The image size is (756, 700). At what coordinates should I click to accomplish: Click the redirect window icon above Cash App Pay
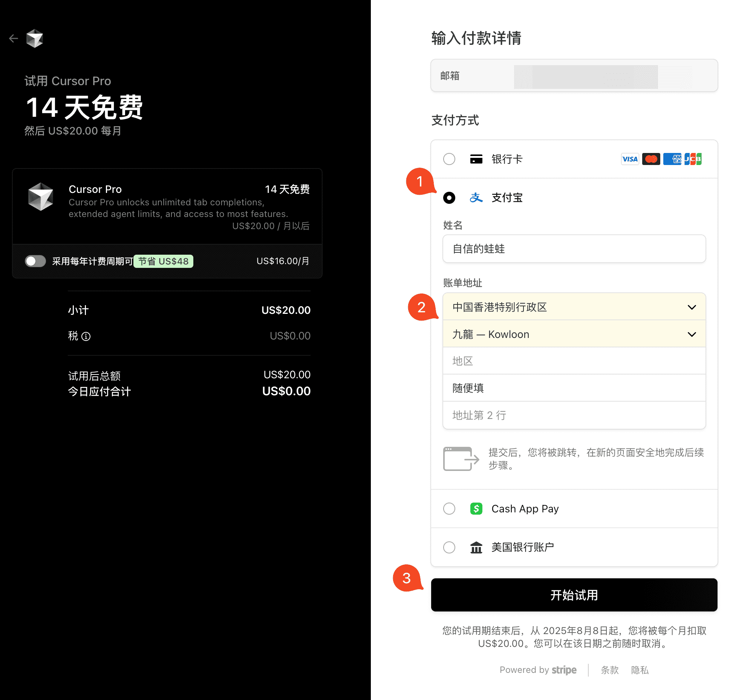(x=460, y=459)
